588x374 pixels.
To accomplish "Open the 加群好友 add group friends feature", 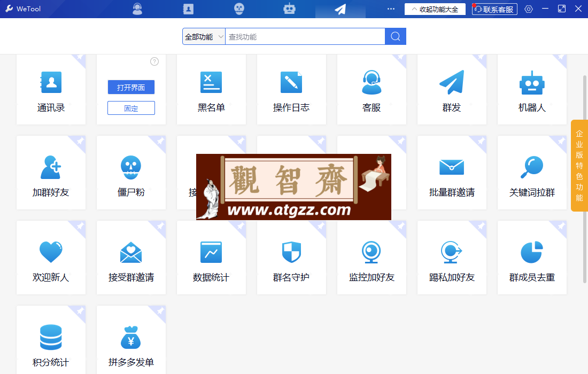I will (51, 173).
